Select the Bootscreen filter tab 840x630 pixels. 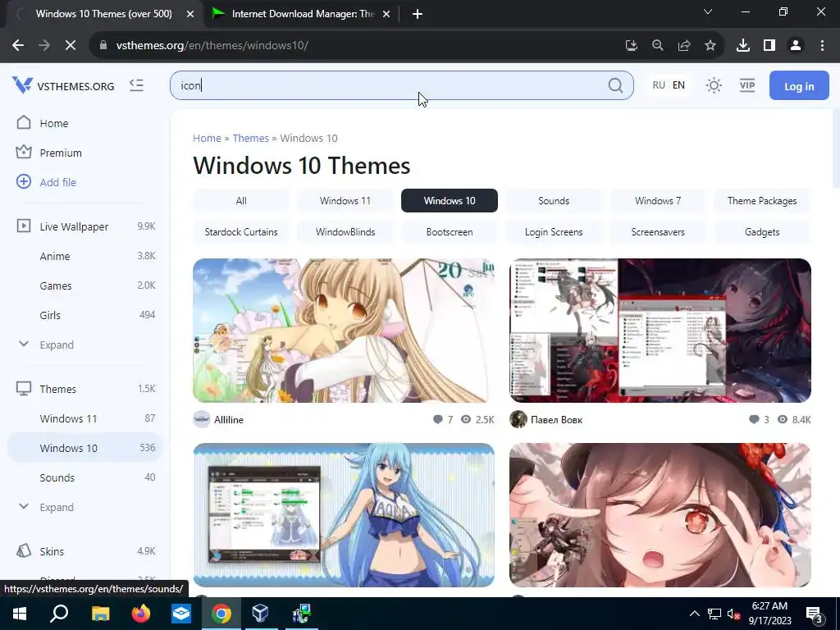449,232
